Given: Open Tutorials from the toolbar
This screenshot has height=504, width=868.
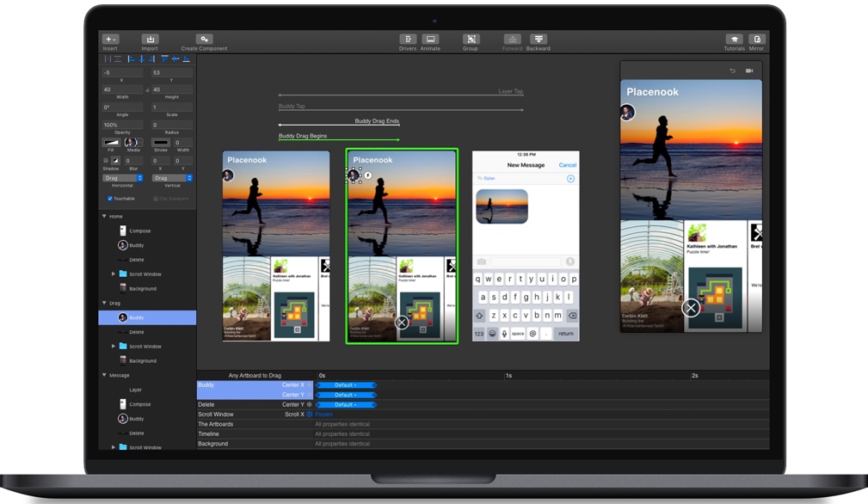Looking at the screenshot, I should coord(734,40).
